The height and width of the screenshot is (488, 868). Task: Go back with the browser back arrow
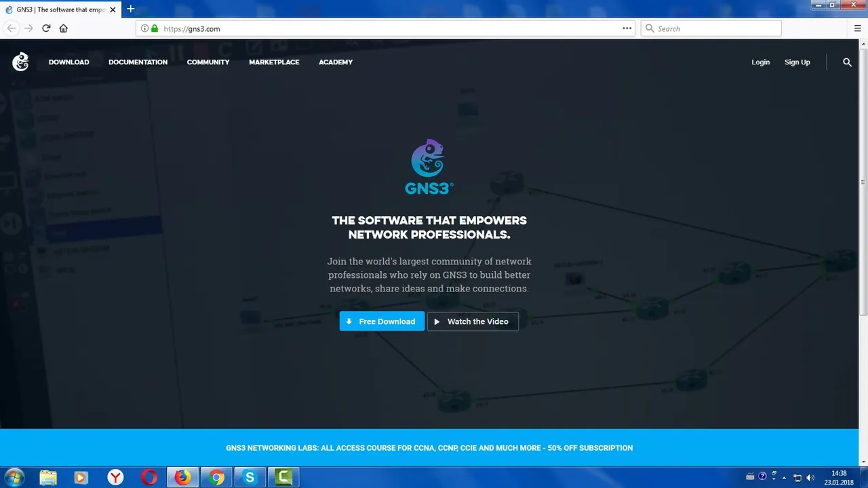coord(11,28)
